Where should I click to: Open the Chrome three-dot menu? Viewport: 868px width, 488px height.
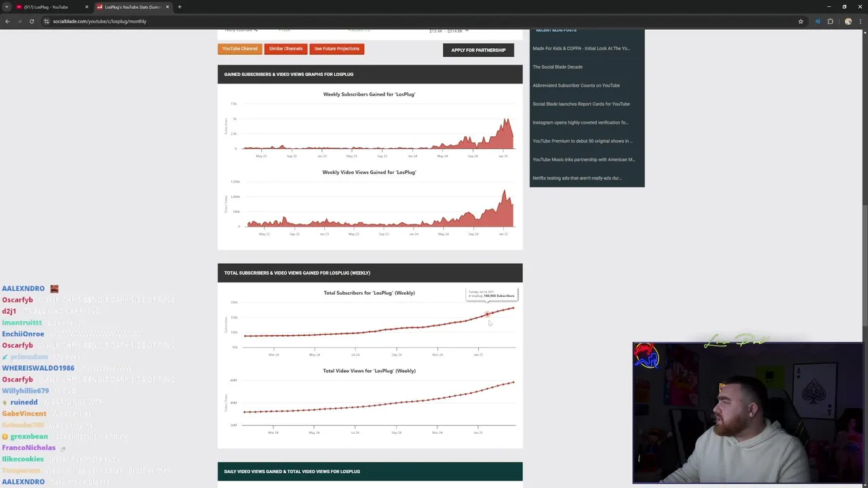tap(861, 21)
